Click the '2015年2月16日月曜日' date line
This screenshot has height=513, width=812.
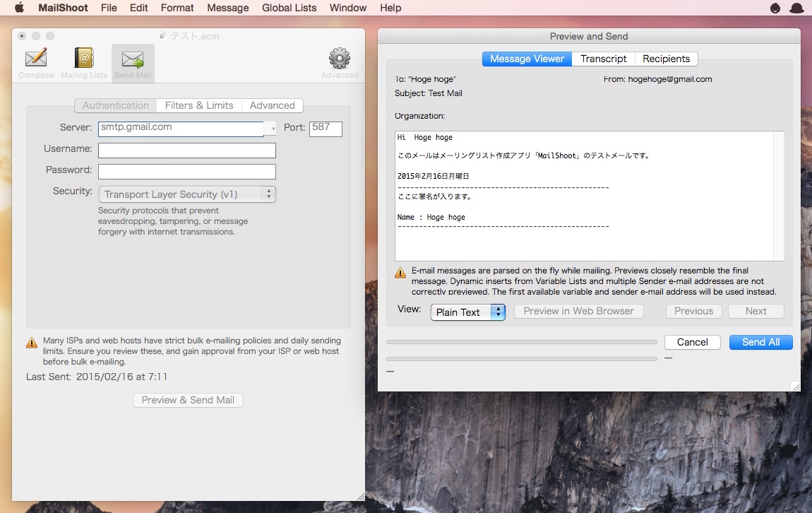tap(434, 176)
